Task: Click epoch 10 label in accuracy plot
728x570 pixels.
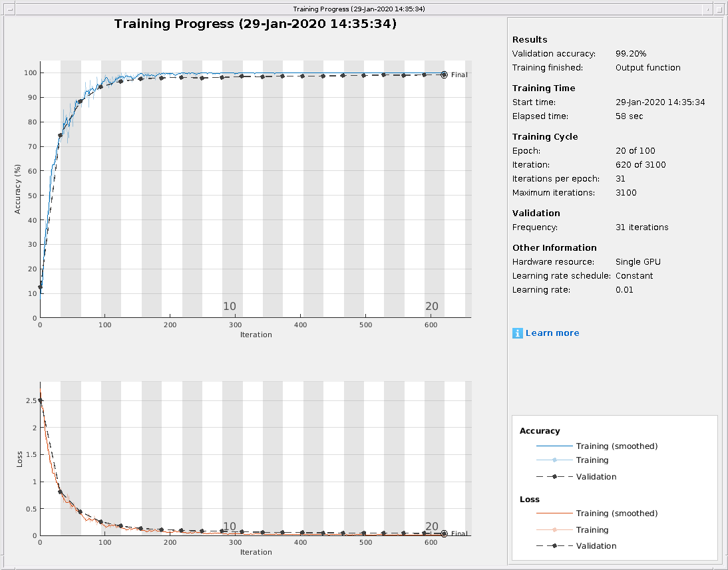Action: [230, 307]
